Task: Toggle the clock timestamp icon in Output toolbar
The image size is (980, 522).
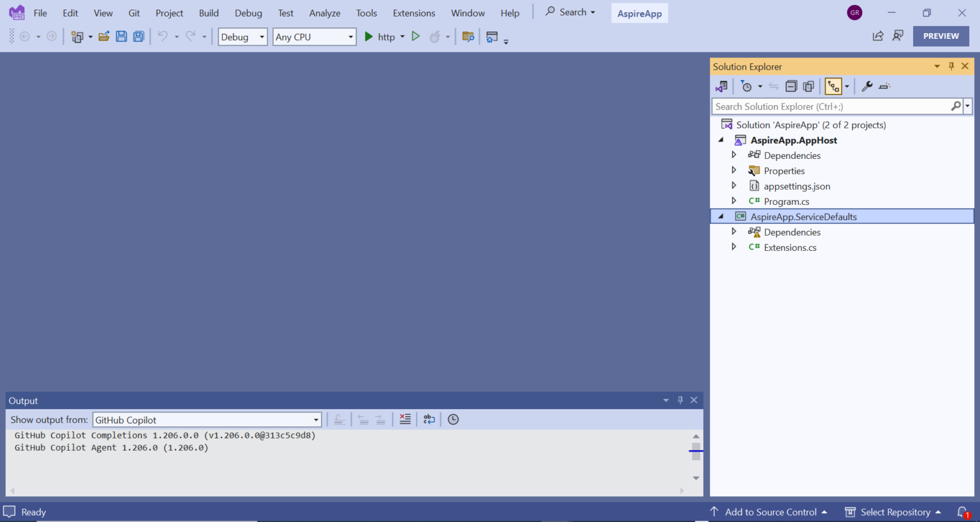Action: 453,419
